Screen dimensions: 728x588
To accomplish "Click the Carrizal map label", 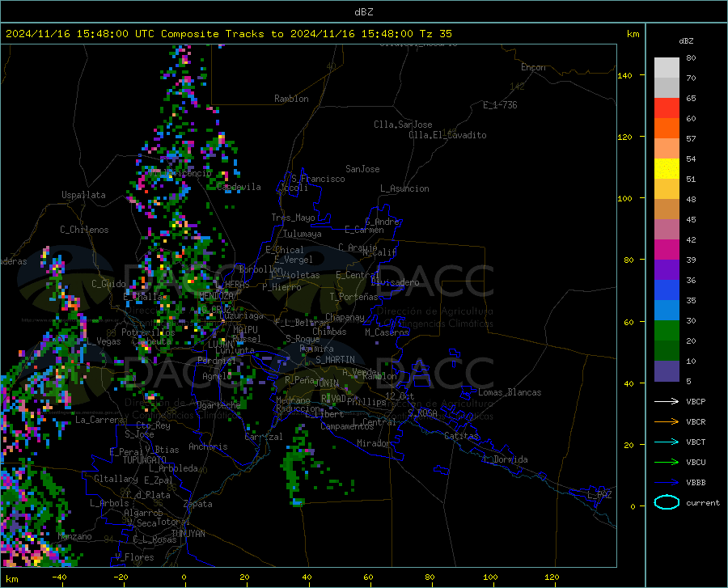I will click(264, 437).
